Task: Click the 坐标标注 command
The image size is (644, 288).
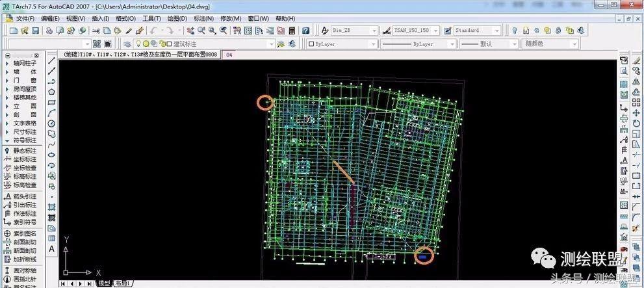Action: tap(24, 159)
